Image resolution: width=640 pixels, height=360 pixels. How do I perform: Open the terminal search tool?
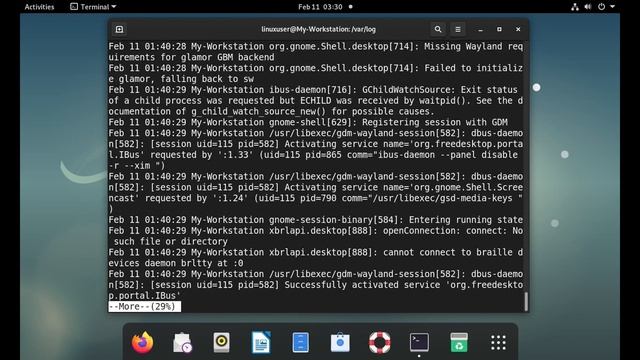[438, 29]
